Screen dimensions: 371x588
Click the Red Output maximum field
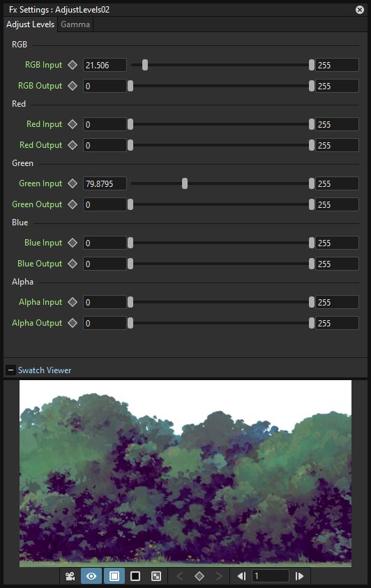(x=337, y=145)
